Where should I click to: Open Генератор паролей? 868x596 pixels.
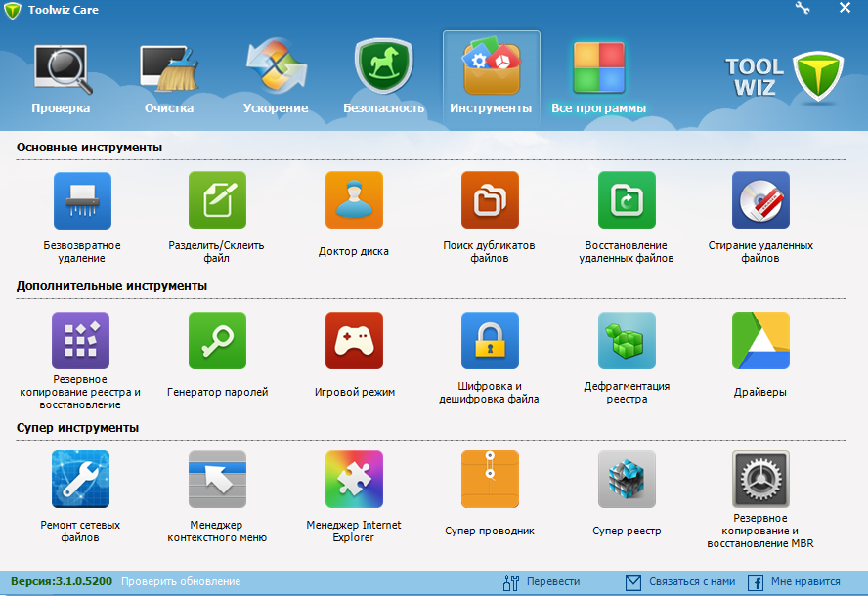tap(217, 340)
